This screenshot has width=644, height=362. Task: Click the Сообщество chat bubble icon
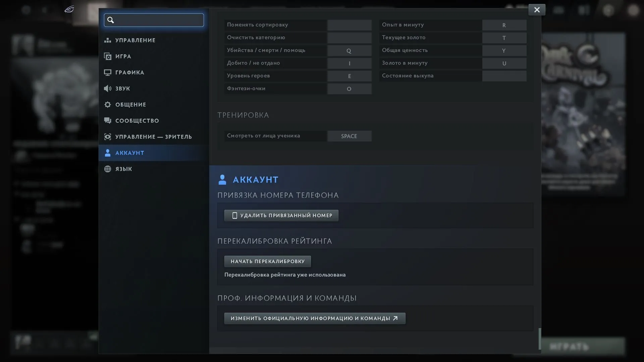(108, 121)
